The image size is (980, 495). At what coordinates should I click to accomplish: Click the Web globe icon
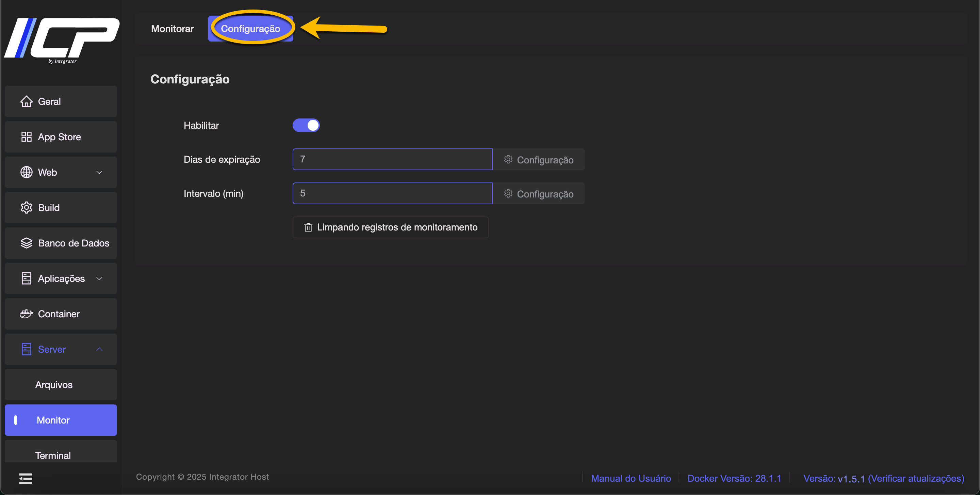pyautogui.click(x=26, y=172)
